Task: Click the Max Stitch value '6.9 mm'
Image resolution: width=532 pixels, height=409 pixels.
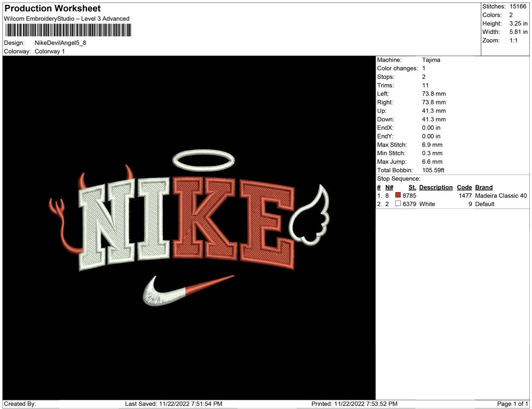Action: (432, 145)
